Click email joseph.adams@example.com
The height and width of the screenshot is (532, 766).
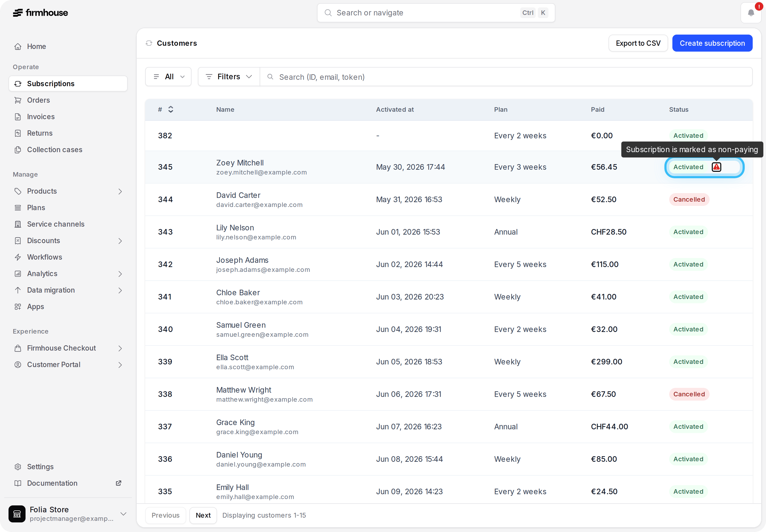[x=263, y=270]
